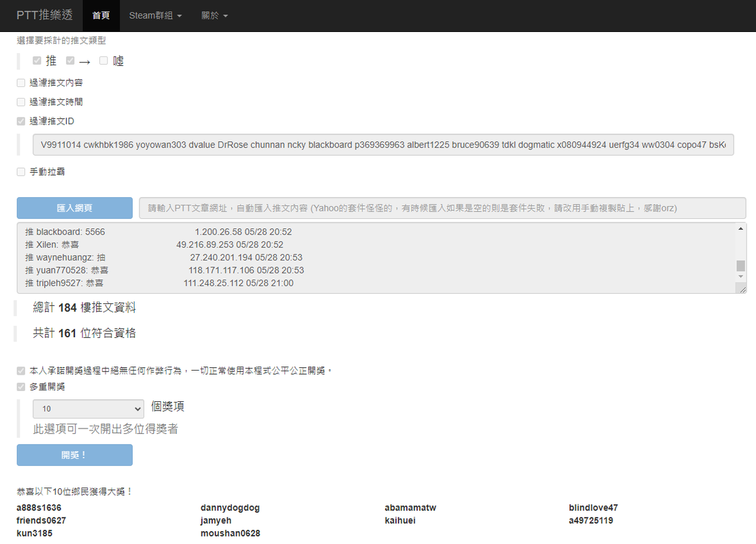This screenshot has height=544, width=756.
Task: Click the 共計 161 位符合資格 text
Action: tap(84, 333)
